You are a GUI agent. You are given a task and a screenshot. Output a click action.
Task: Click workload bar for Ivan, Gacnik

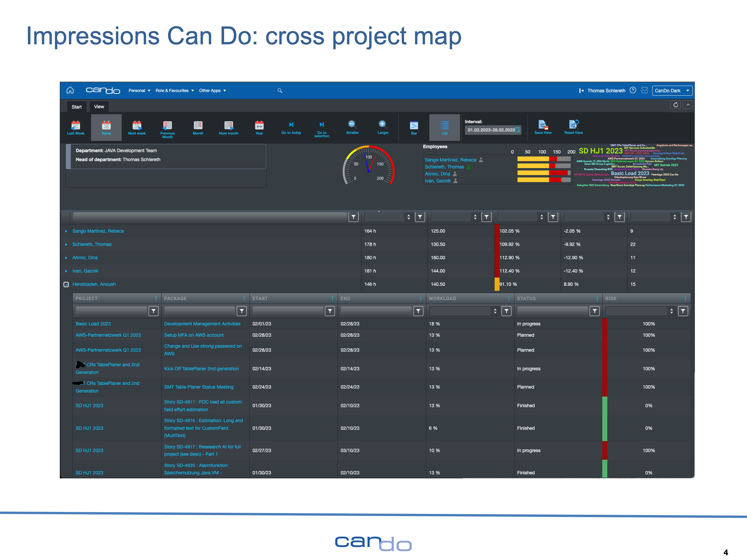pos(544,180)
